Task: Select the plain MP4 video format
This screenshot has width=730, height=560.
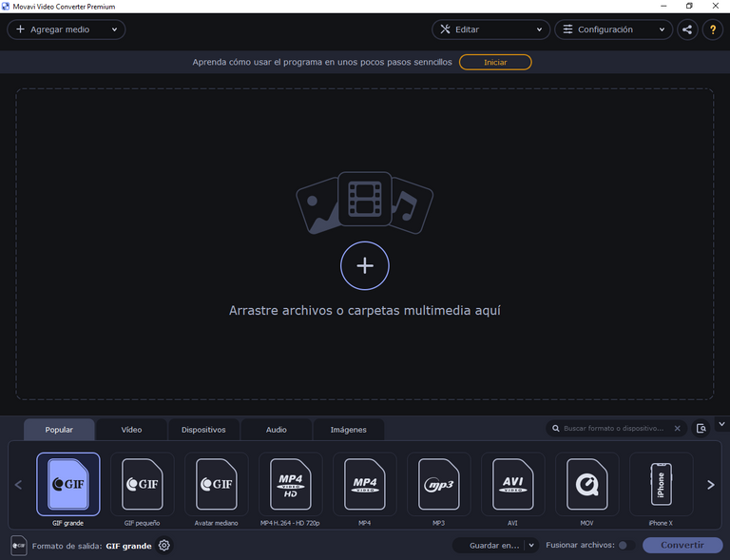Action: [x=365, y=484]
